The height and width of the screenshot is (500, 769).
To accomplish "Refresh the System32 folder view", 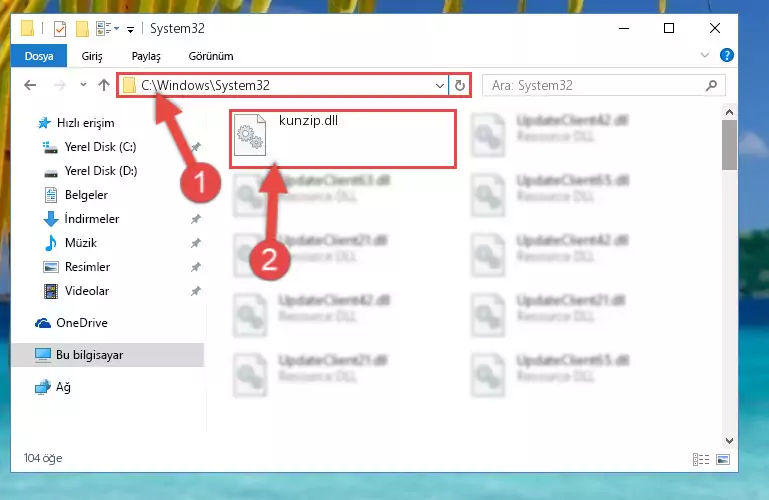I will click(x=460, y=86).
